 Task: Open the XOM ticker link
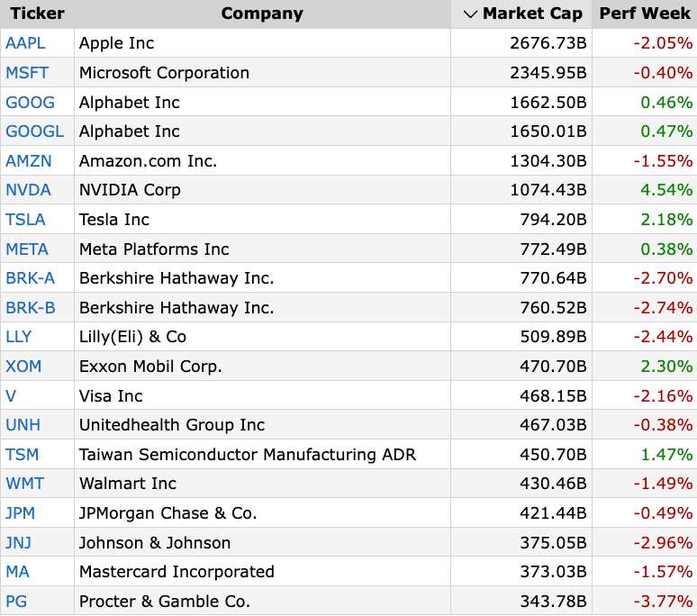click(23, 367)
